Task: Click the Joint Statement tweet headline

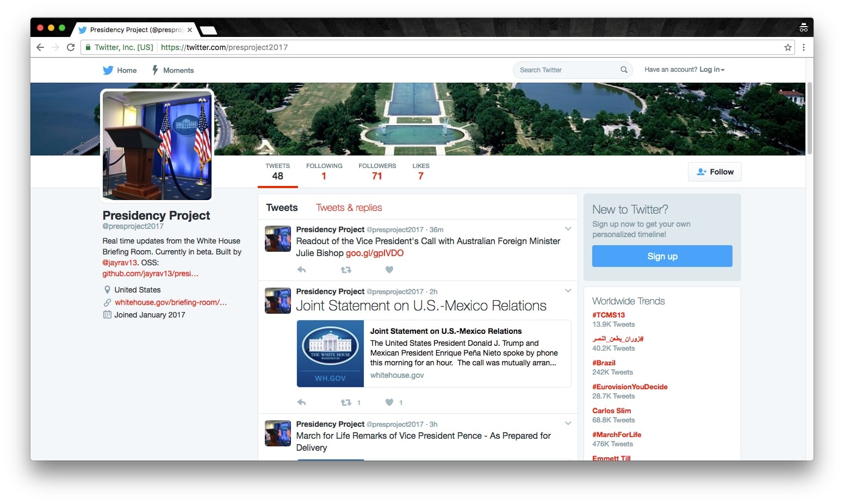Action: pyautogui.click(x=421, y=306)
